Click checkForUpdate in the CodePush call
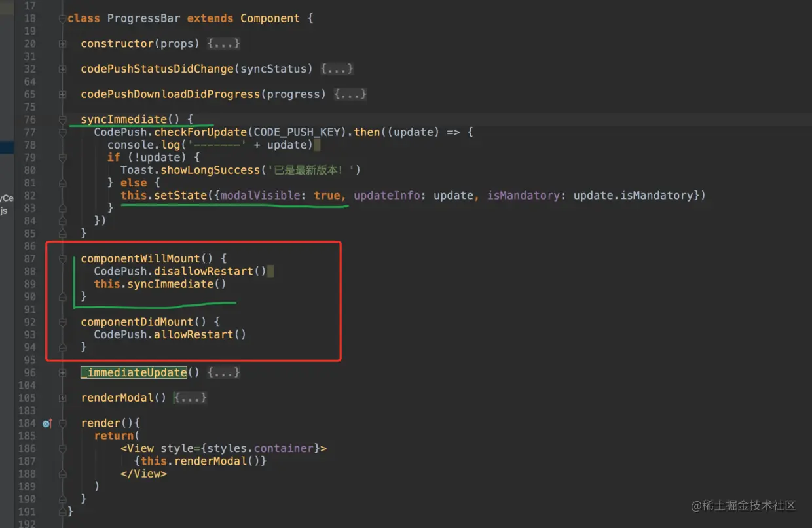The width and height of the screenshot is (812, 528). pos(200,132)
